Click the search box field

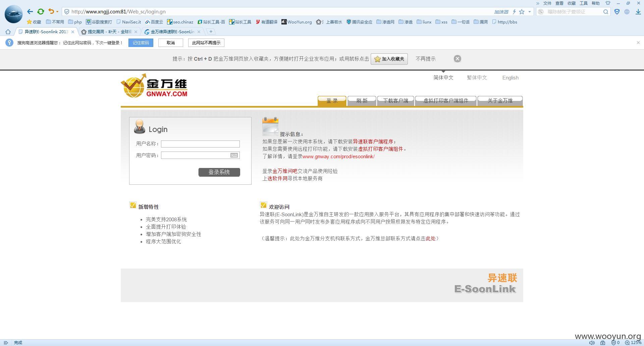coord(574,12)
